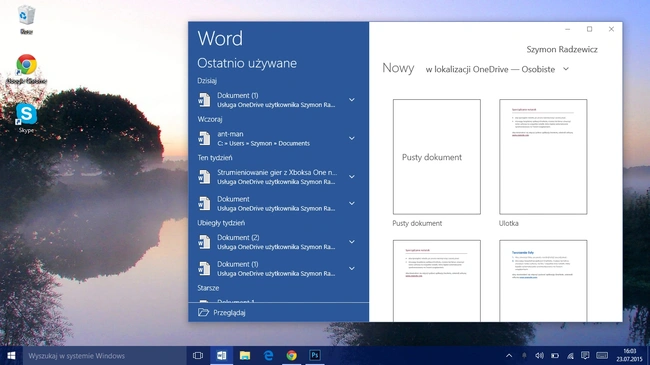Click 'Pusty dokument' caption below thumbnail
Screen dimensions: 650x365
(x=417, y=223)
